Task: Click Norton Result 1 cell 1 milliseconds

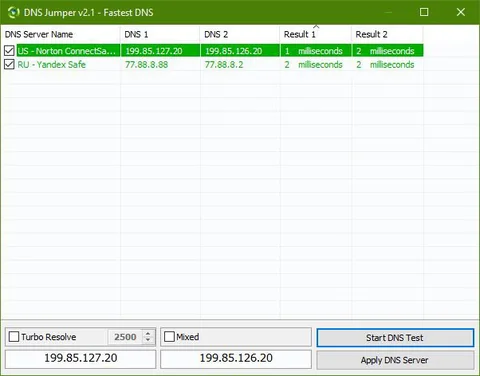Action: point(315,51)
